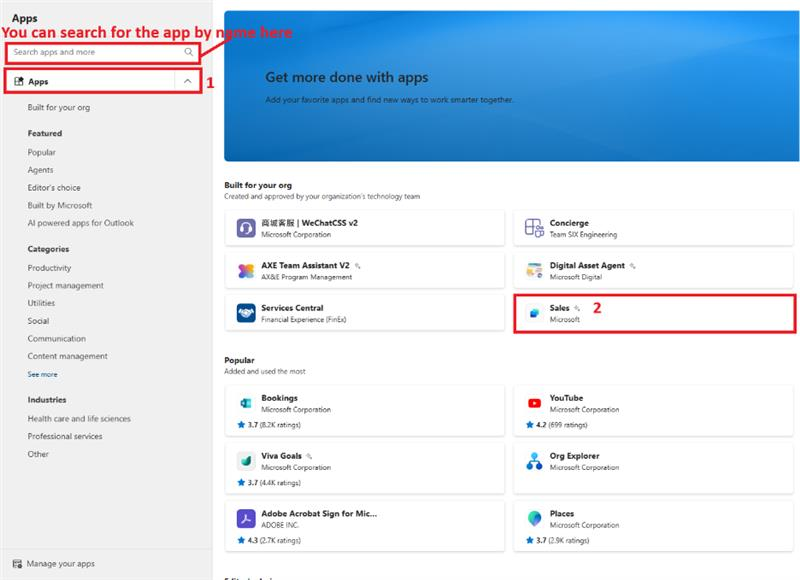Image resolution: width=800 pixels, height=580 pixels.
Task: Open the Services Central handshake icon
Action: [x=246, y=313]
